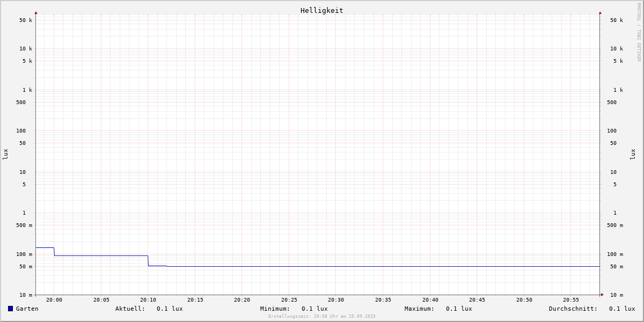
Task: Click the 20:30 time axis label
Action: pyautogui.click(x=336, y=300)
